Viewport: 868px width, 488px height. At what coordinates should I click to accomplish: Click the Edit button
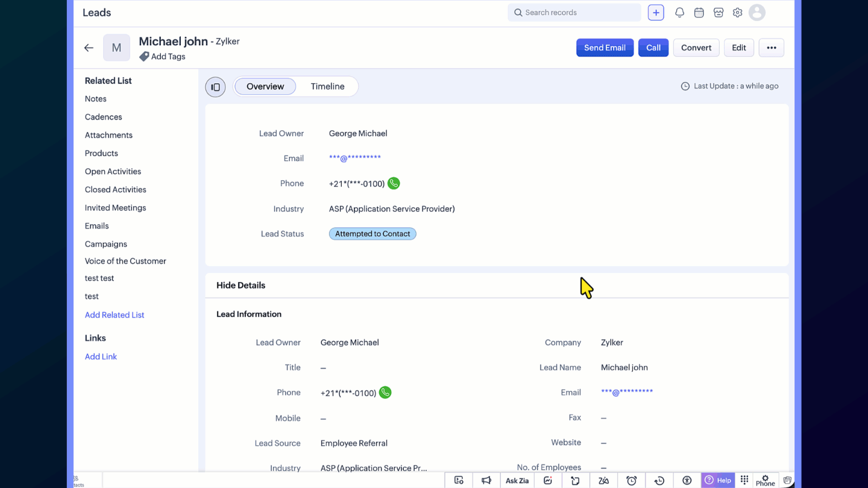(739, 48)
